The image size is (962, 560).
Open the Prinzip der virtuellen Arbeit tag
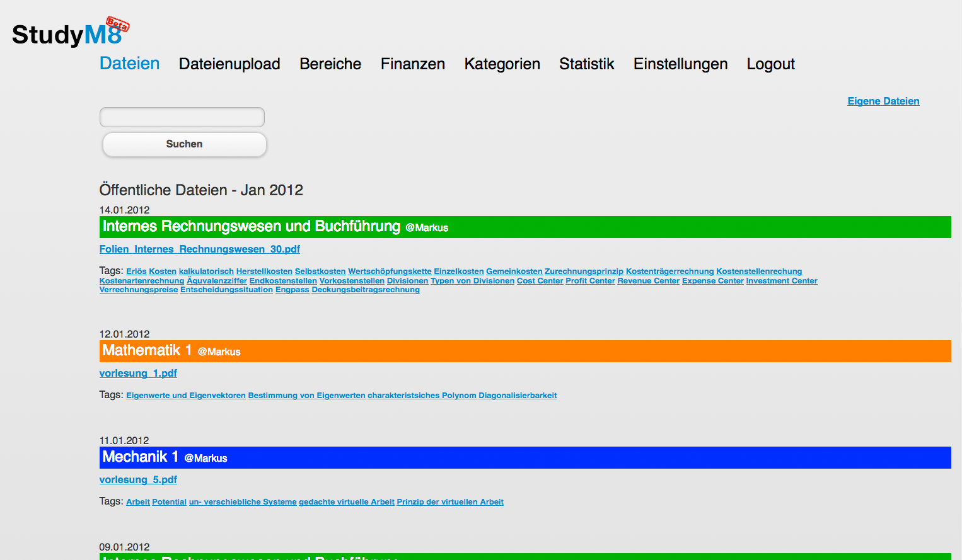449,501
